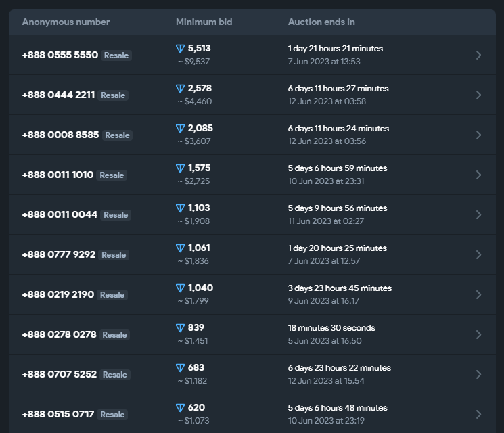Click Resale badge beside +888 0219 2190

tap(112, 295)
